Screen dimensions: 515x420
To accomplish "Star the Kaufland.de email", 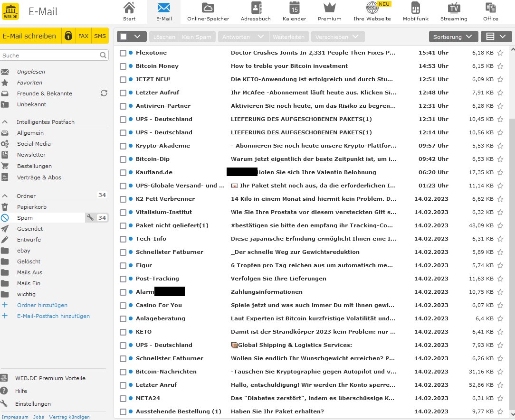I will tap(500, 172).
